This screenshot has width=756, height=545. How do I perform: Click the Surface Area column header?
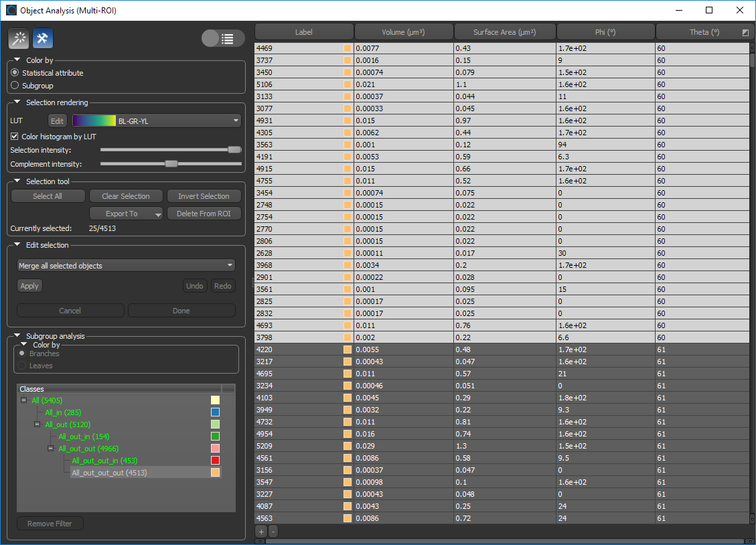point(504,32)
